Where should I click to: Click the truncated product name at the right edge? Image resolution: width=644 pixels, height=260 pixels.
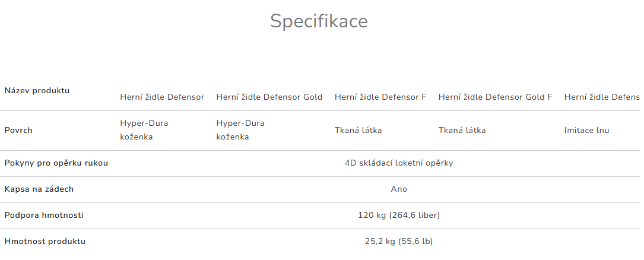(602, 97)
